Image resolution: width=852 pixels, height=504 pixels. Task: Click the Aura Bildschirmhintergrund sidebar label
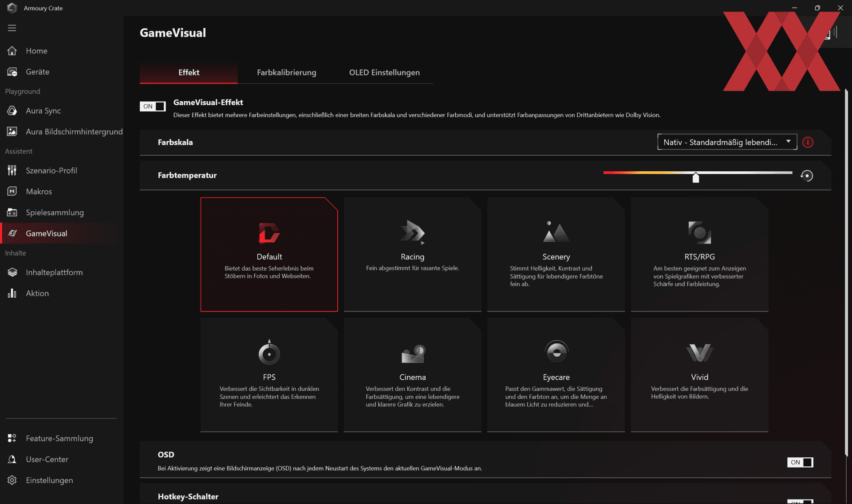pyautogui.click(x=74, y=132)
